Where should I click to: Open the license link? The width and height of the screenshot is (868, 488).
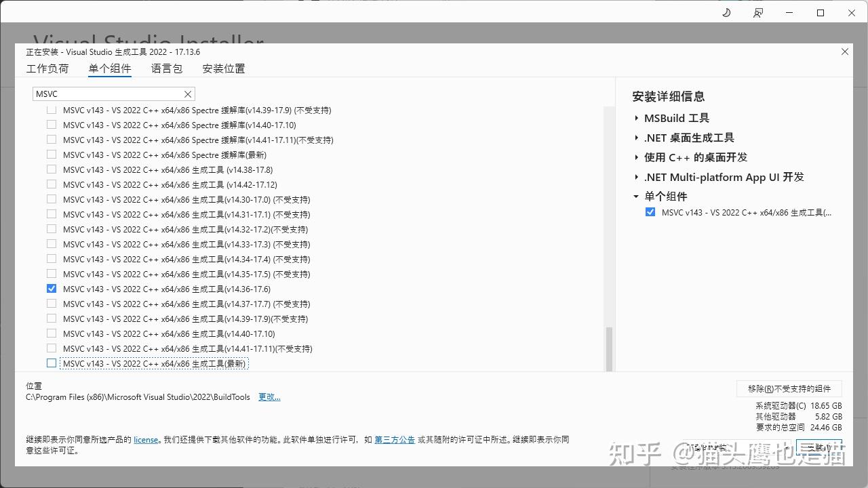click(x=146, y=439)
